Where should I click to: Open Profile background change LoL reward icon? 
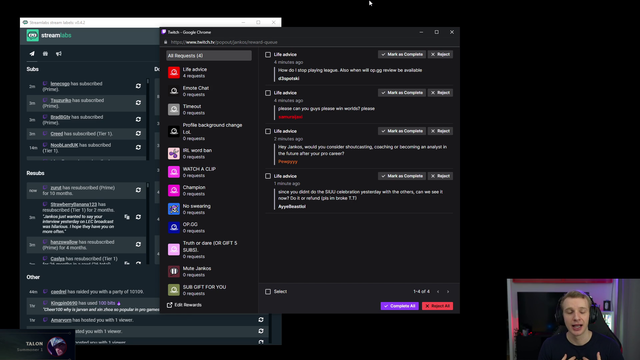173,131
